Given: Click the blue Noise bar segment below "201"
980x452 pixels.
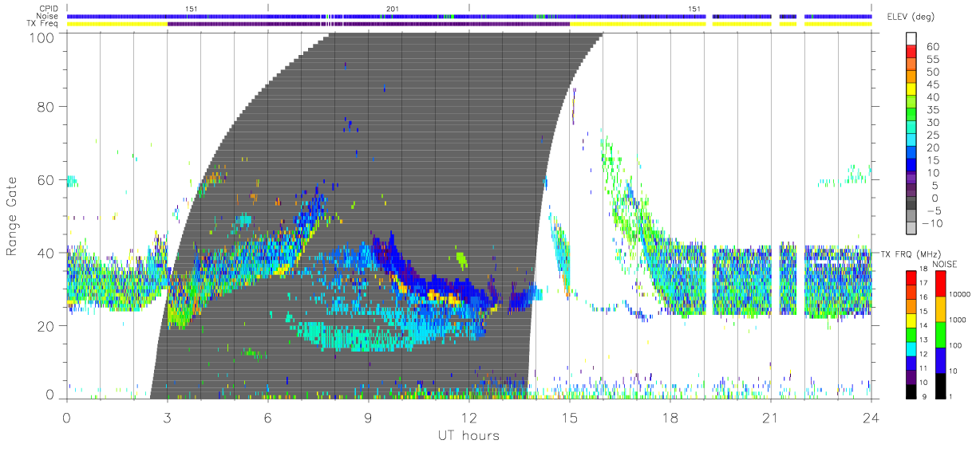Looking at the screenshot, I should click(x=393, y=16).
